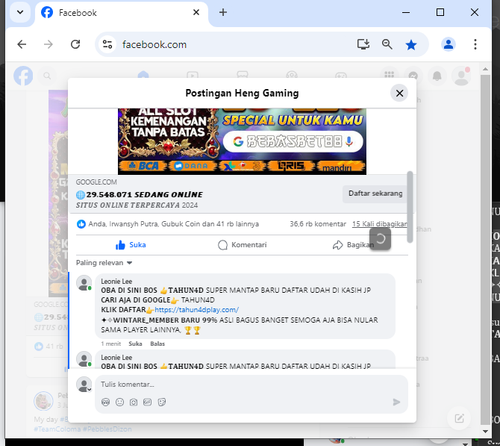Like the first Leonie Lee comment

point(135,344)
